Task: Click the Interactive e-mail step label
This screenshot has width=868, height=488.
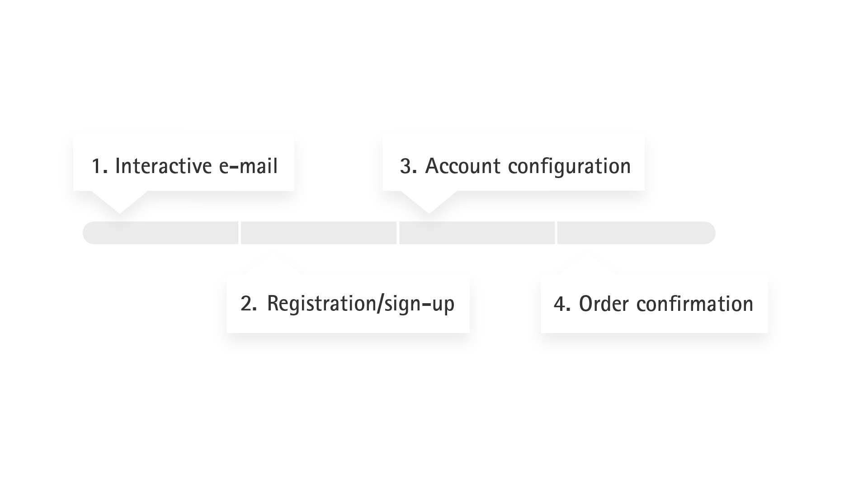Action: tap(184, 166)
